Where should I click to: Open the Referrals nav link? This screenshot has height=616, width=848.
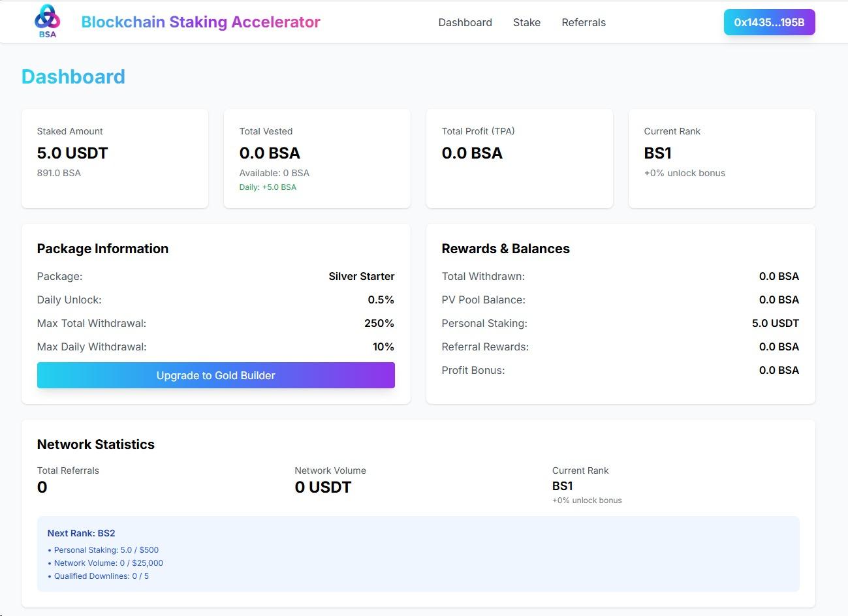click(583, 22)
